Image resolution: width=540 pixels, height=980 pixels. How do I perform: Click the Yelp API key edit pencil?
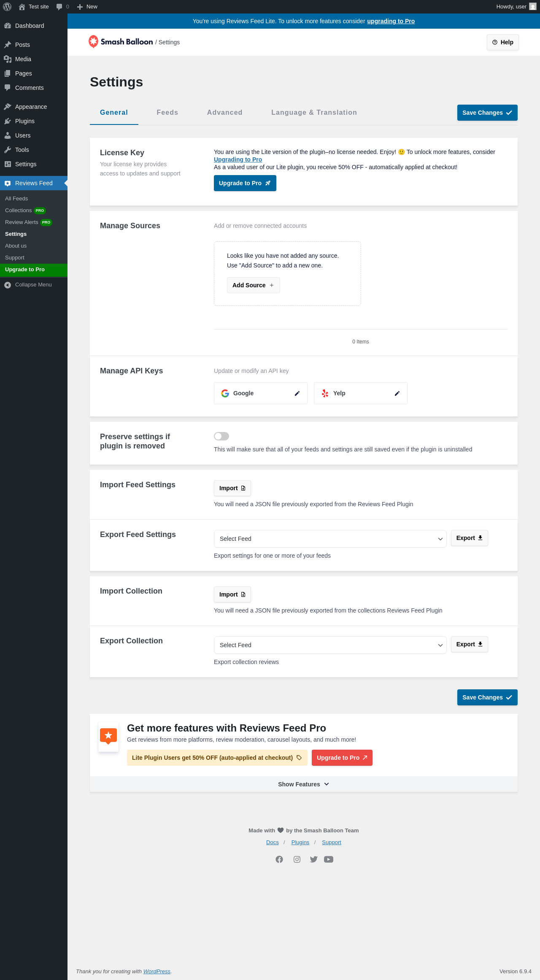[397, 393]
